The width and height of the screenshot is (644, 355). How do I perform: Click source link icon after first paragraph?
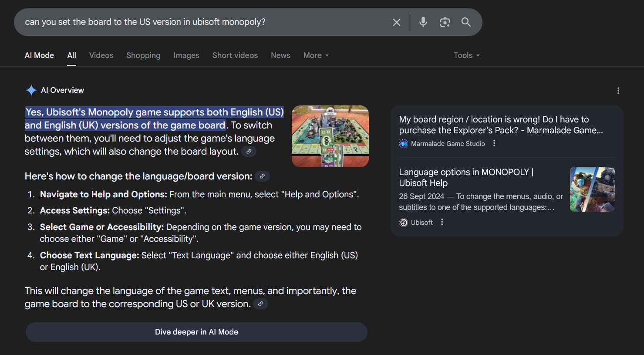pyautogui.click(x=249, y=152)
